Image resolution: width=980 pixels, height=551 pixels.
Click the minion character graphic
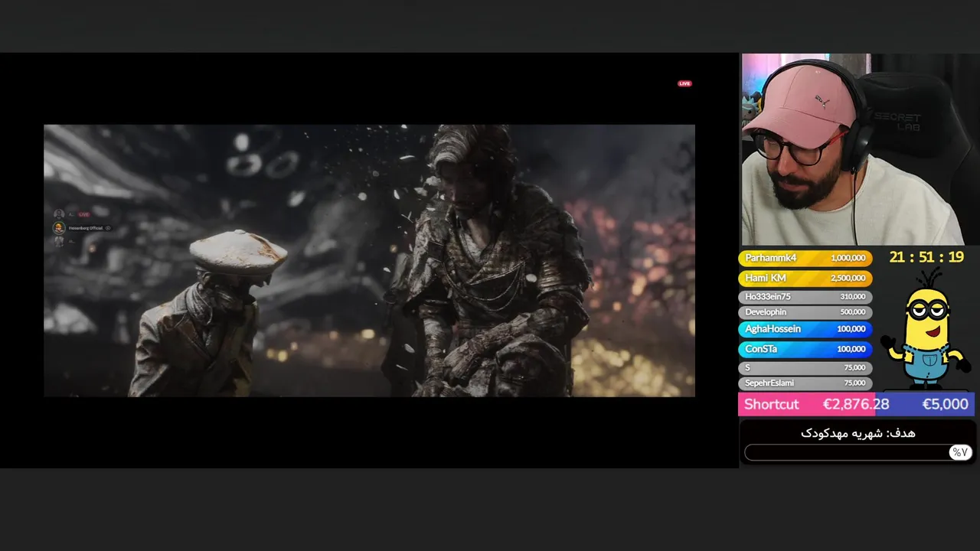(925, 329)
